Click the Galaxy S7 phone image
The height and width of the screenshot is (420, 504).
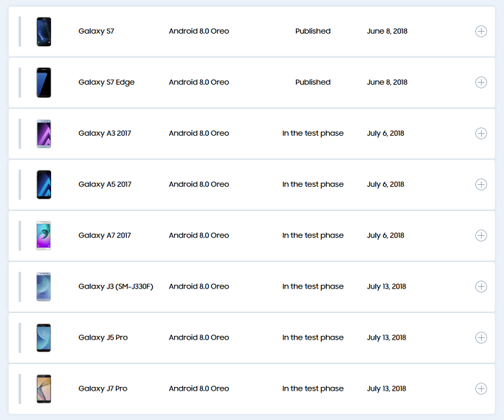(44, 32)
